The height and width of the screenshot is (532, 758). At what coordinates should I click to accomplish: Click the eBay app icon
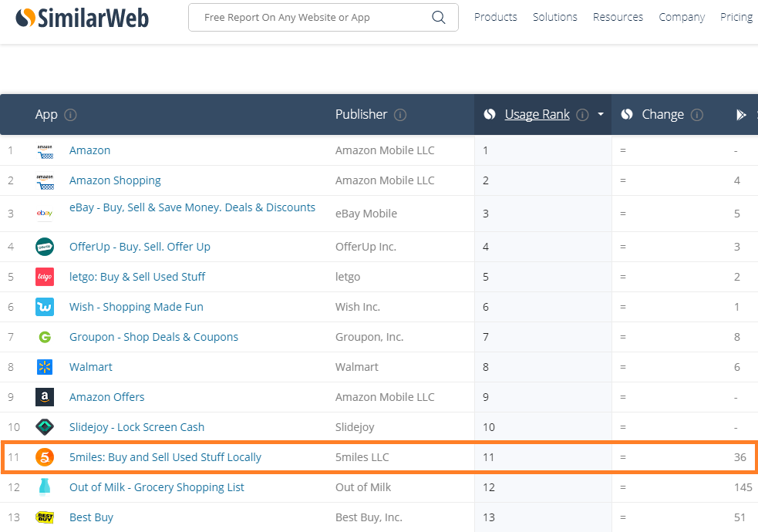[45, 214]
